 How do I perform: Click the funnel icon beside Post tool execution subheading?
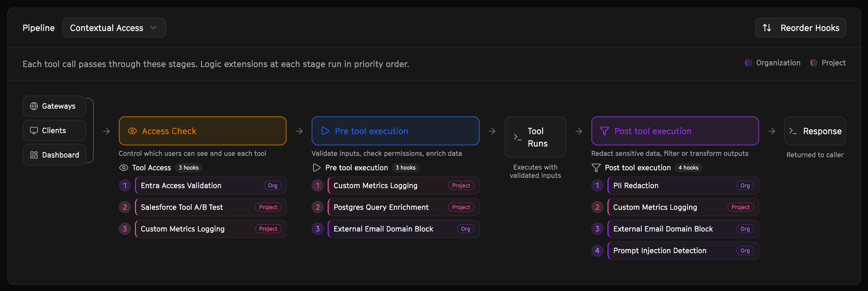(x=596, y=168)
